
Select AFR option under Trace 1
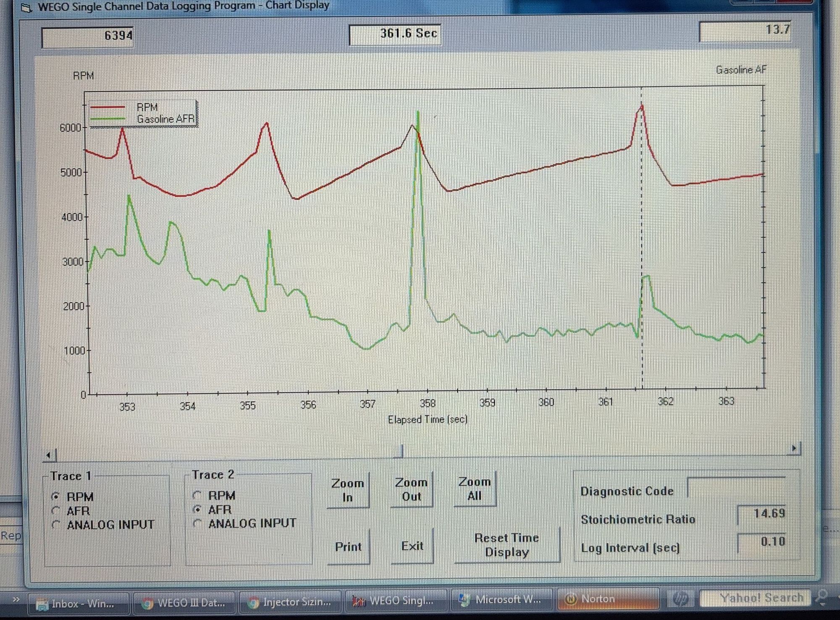pos(56,510)
